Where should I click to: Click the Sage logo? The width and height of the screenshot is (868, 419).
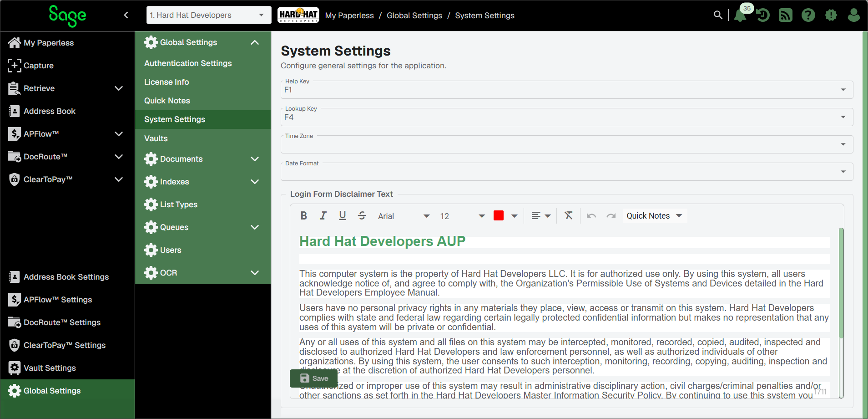(x=67, y=16)
